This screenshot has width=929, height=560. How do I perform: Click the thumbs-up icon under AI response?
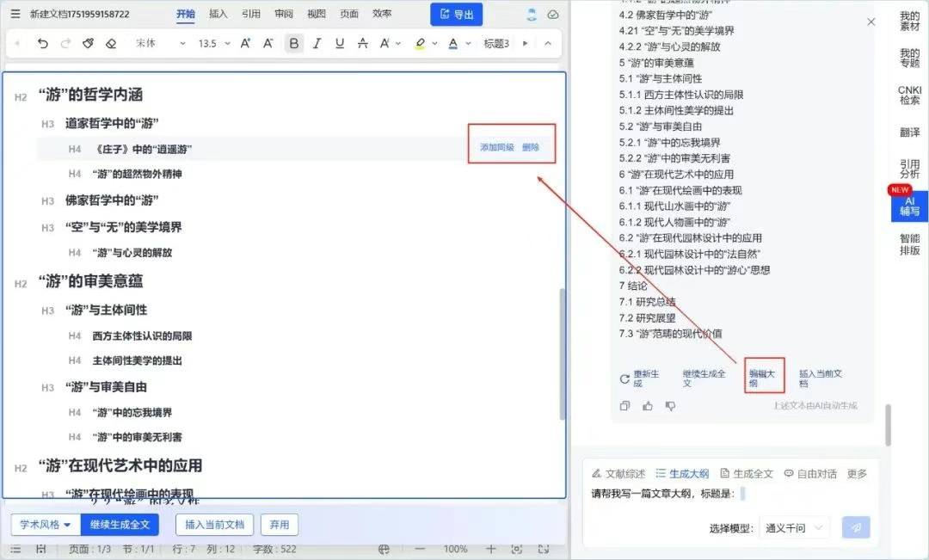click(x=648, y=406)
